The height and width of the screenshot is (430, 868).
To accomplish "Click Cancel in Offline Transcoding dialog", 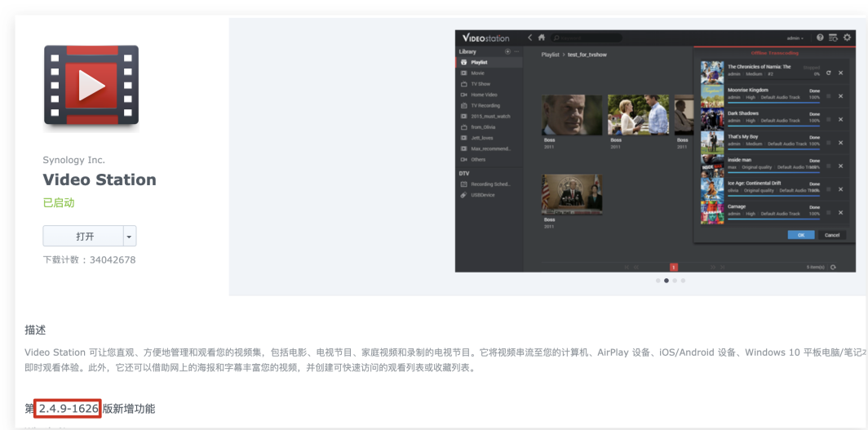I will click(x=832, y=235).
